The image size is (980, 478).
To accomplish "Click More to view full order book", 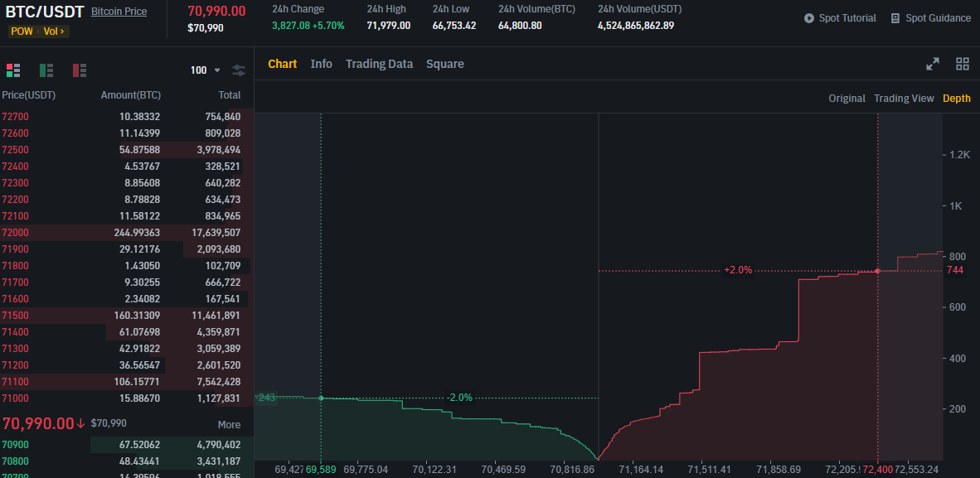I will [229, 423].
